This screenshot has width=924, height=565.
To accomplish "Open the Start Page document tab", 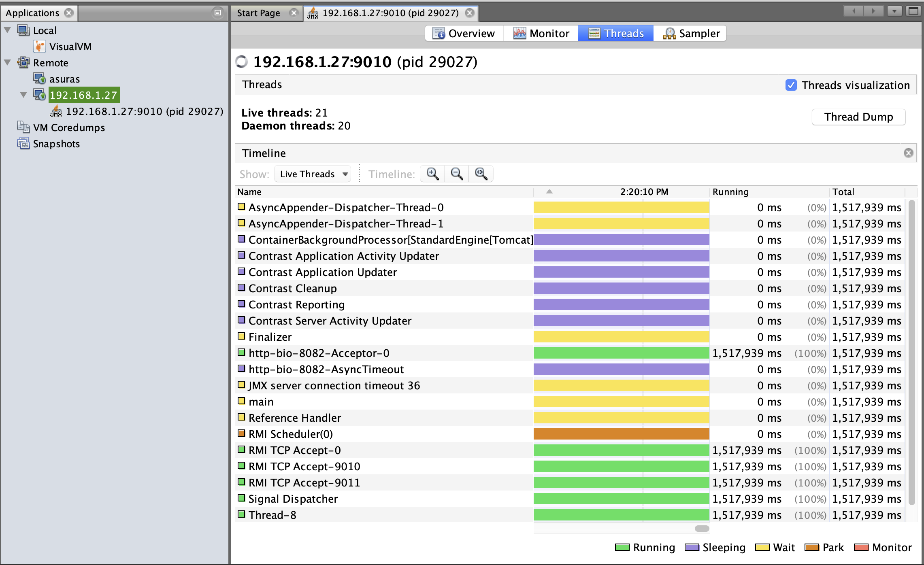I will [259, 13].
